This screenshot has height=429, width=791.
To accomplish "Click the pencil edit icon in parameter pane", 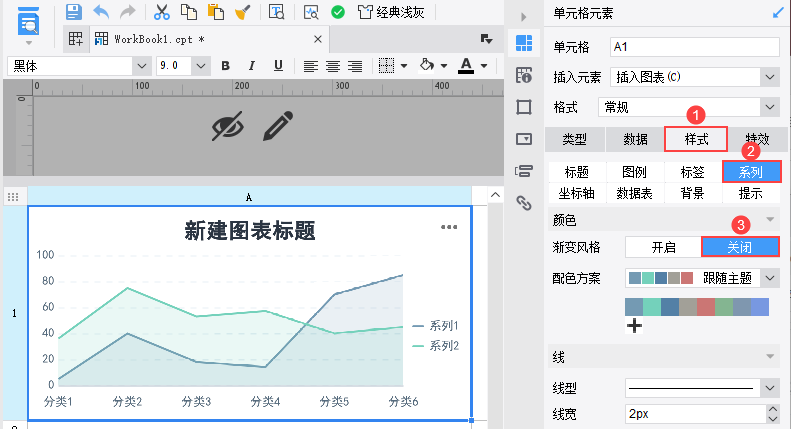I will pyautogui.click(x=278, y=126).
